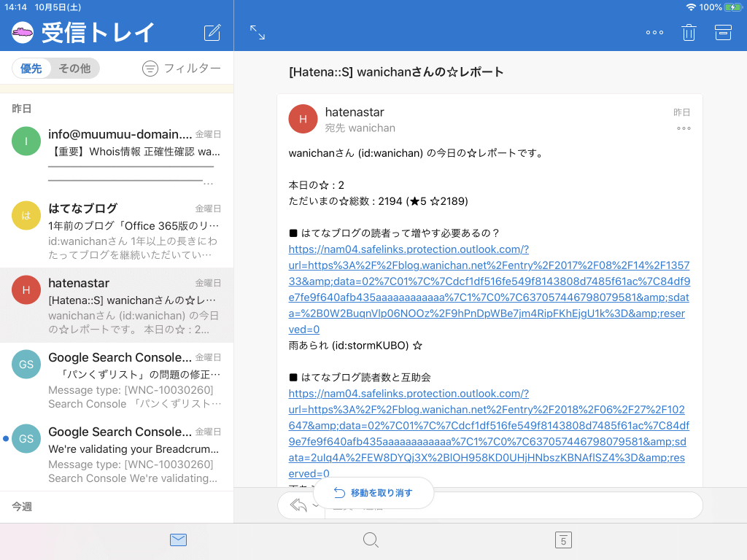Image resolution: width=747 pixels, height=560 pixels.
Task: Open はてなブログ Office 365 email
Action: click(x=117, y=231)
